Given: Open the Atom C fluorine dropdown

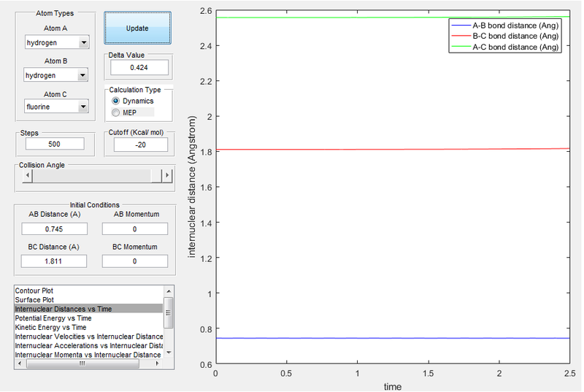Looking at the screenshot, I should [x=56, y=107].
